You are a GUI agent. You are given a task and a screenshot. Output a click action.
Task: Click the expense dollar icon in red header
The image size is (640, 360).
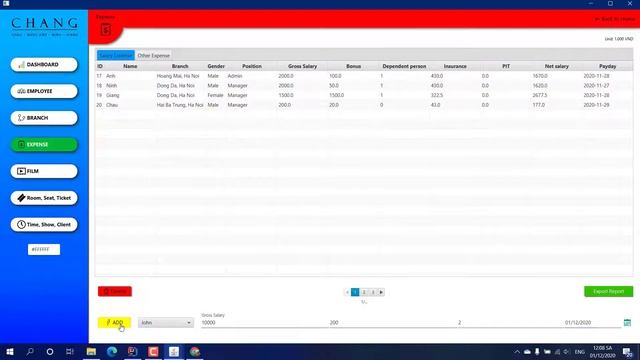[105, 29]
